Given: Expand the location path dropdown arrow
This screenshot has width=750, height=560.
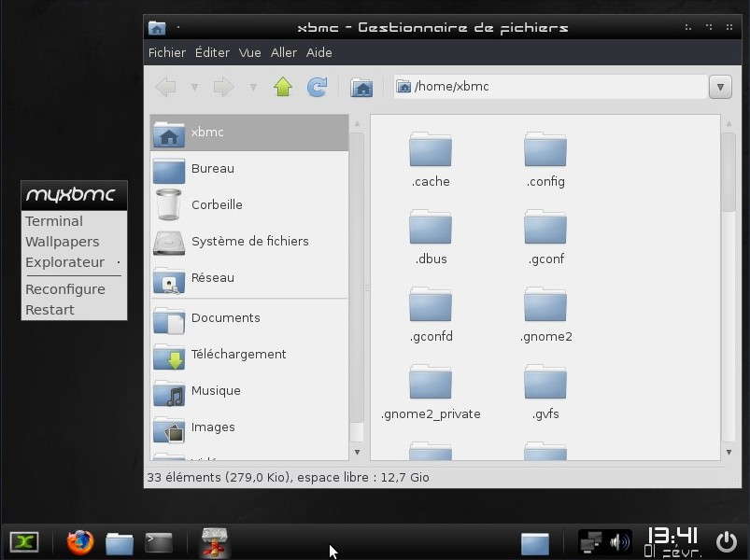Looking at the screenshot, I should tap(719, 87).
